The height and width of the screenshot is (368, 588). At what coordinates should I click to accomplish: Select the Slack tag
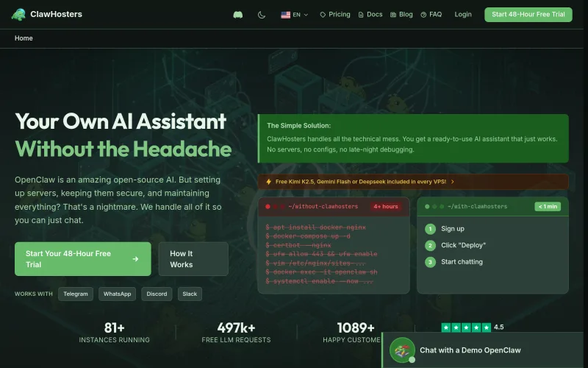pos(190,294)
